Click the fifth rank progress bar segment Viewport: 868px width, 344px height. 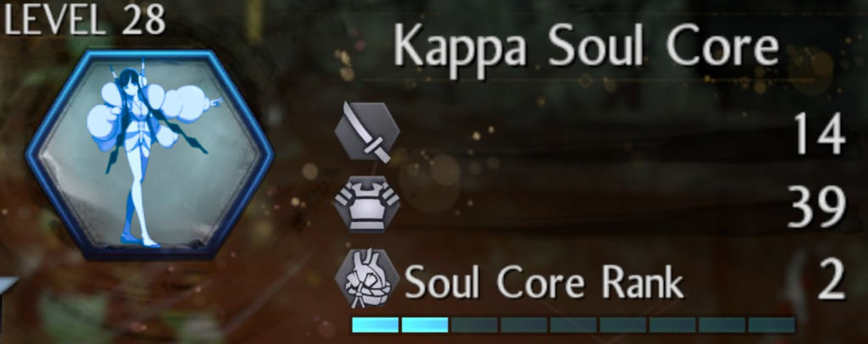tap(574, 325)
